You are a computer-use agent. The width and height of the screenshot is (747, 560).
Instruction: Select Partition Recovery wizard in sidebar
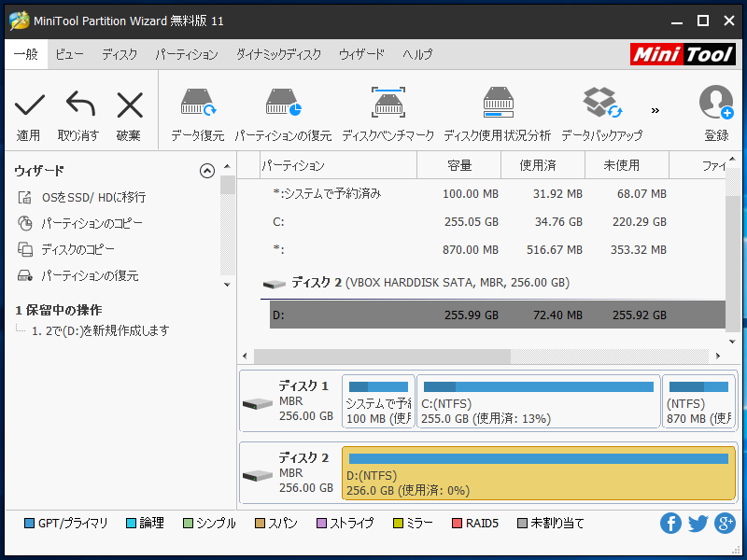[x=78, y=275]
